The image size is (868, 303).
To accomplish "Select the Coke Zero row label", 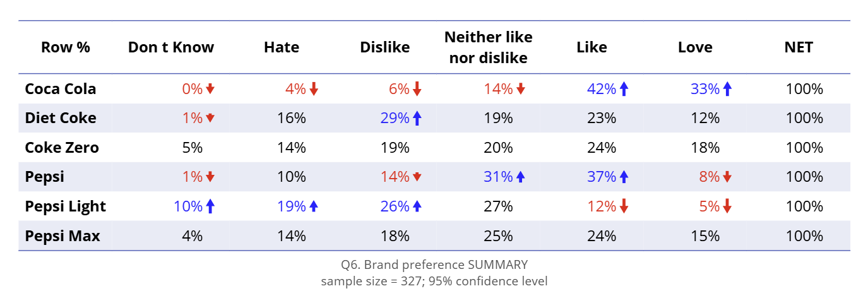I will click(62, 148).
